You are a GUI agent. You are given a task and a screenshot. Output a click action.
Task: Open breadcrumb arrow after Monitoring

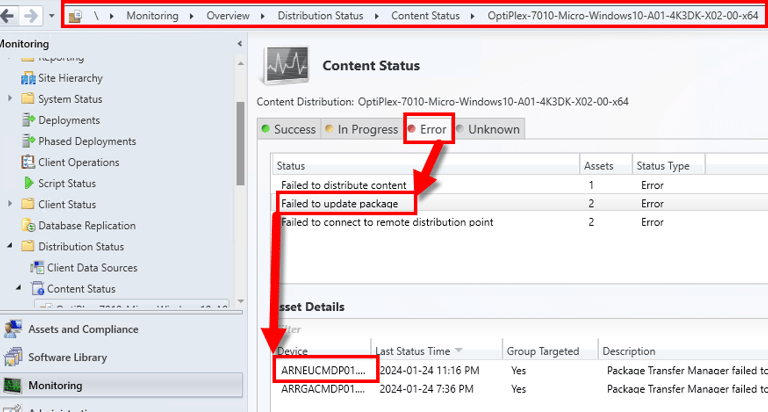[192, 16]
